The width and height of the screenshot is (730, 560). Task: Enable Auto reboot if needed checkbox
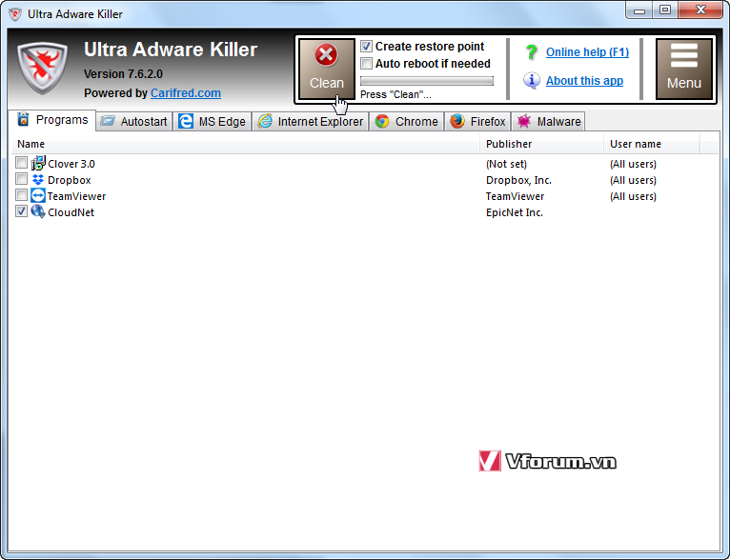(x=367, y=64)
